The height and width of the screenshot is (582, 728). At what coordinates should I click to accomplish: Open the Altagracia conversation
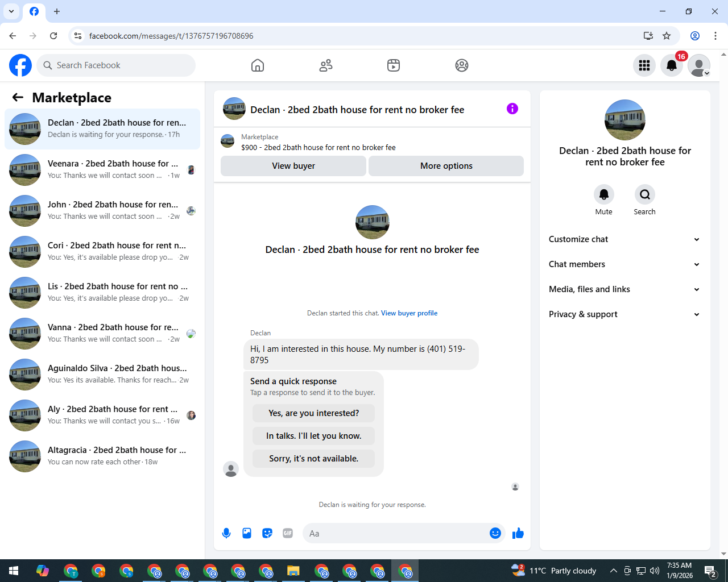click(x=102, y=456)
